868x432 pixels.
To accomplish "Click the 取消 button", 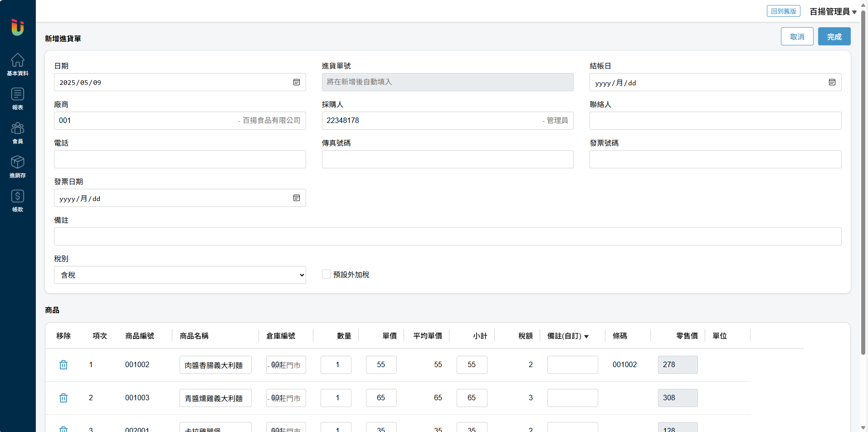I will 797,37.
